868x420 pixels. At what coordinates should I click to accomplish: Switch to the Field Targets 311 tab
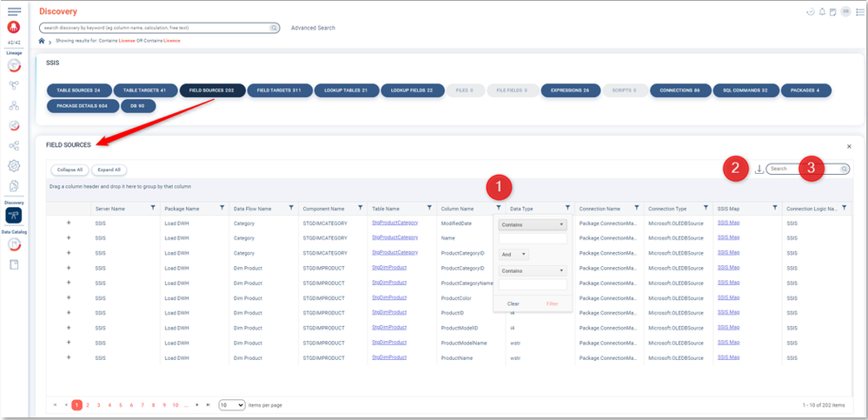click(279, 90)
